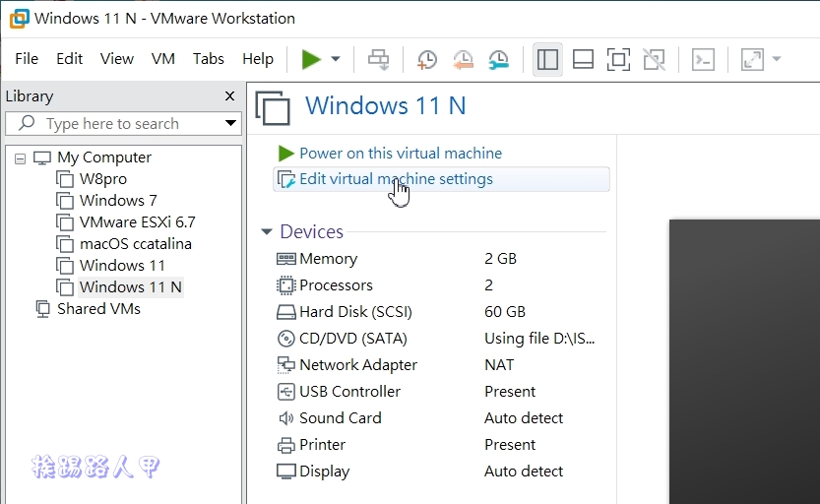Click the 60 GB hard disk value
820x504 pixels.
[505, 312]
